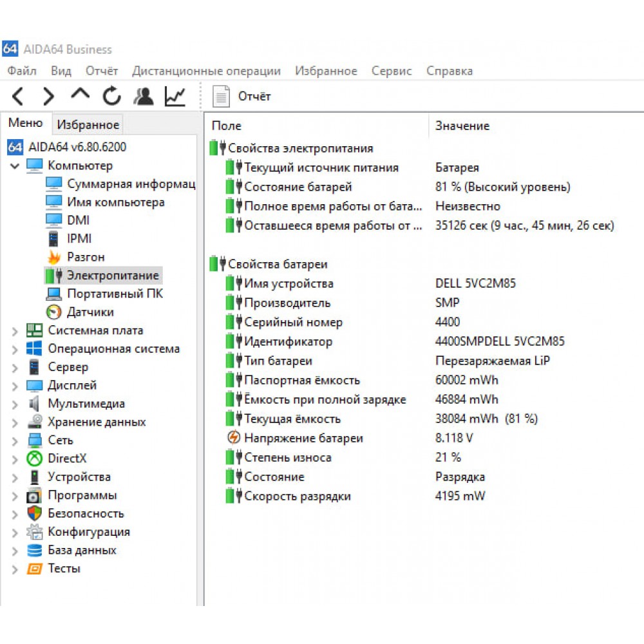Refresh the page with the circular arrow icon

(x=111, y=97)
